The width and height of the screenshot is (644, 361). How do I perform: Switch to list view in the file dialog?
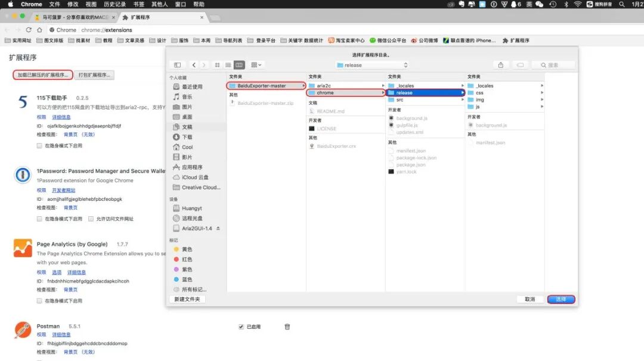point(229,65)
